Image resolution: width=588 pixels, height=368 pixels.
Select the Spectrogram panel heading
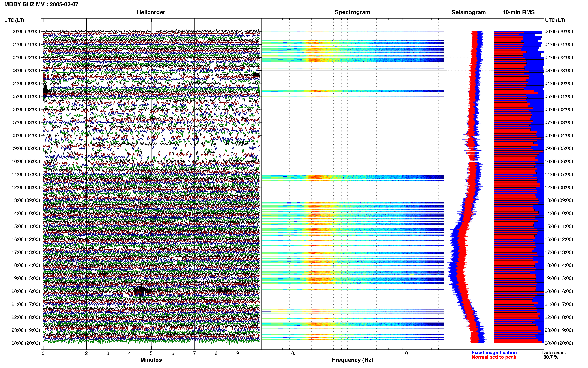click(x=352, y=12)
